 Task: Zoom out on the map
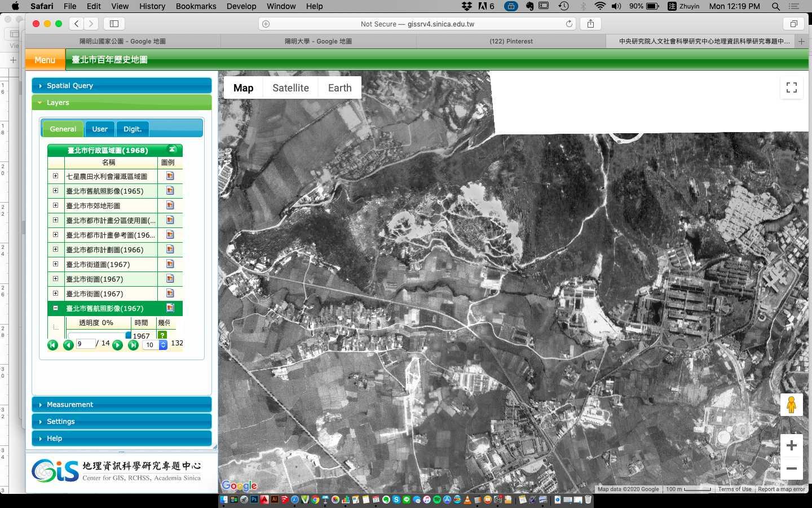[791, 468]
